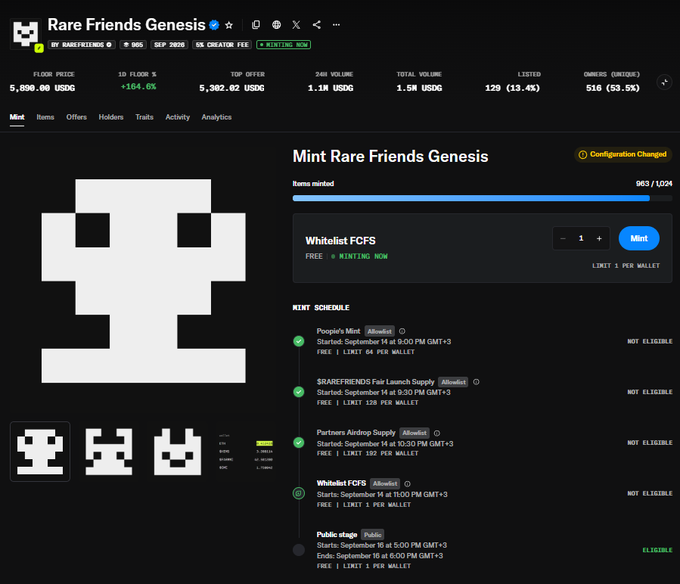Open the Holders tab

[x=111, y=117]
